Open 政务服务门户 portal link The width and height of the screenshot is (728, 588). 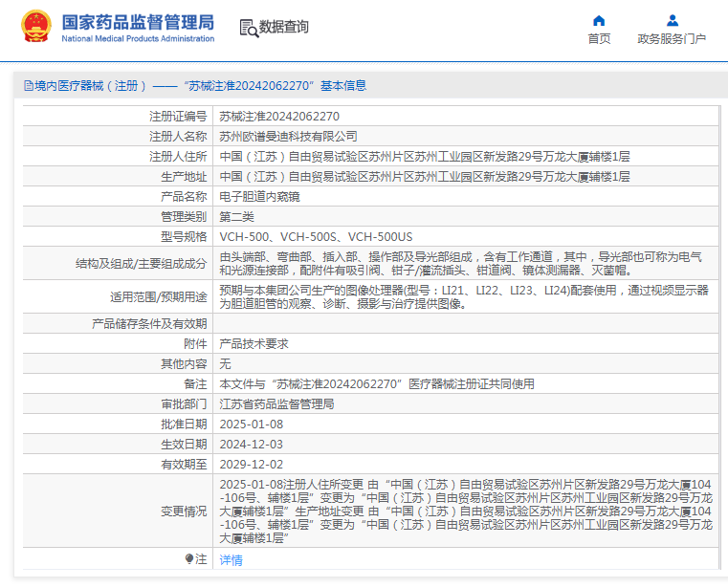[672, 39]
